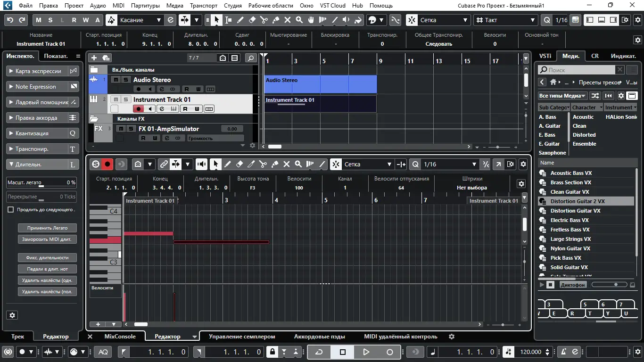
Task: Mute the Audio Stereo track
Action: (116, 80)
